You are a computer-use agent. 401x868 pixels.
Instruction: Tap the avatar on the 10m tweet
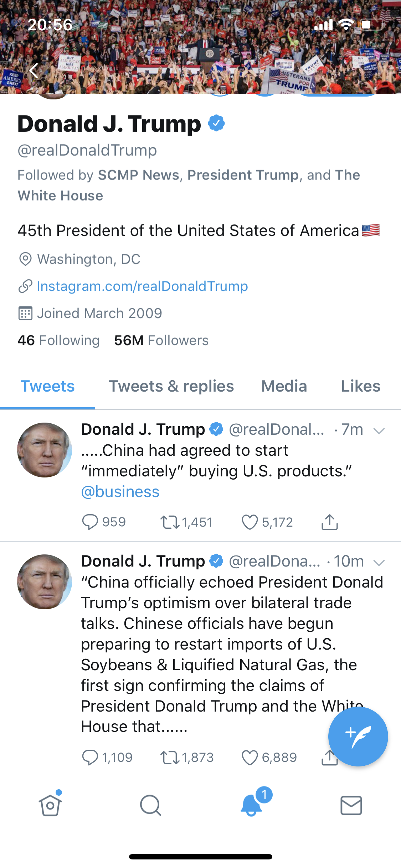(45, 582)
